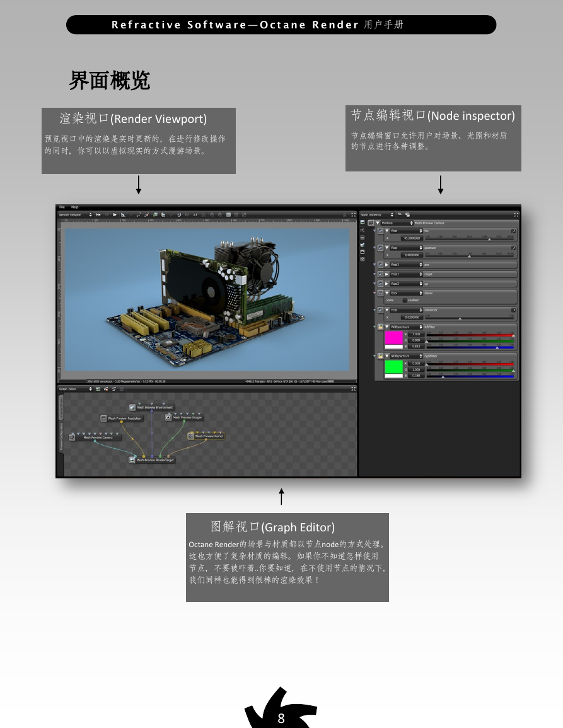Select the Mesh Preview RenderTarget node
The image size is (563, 728).
click(x=152, y=460)
